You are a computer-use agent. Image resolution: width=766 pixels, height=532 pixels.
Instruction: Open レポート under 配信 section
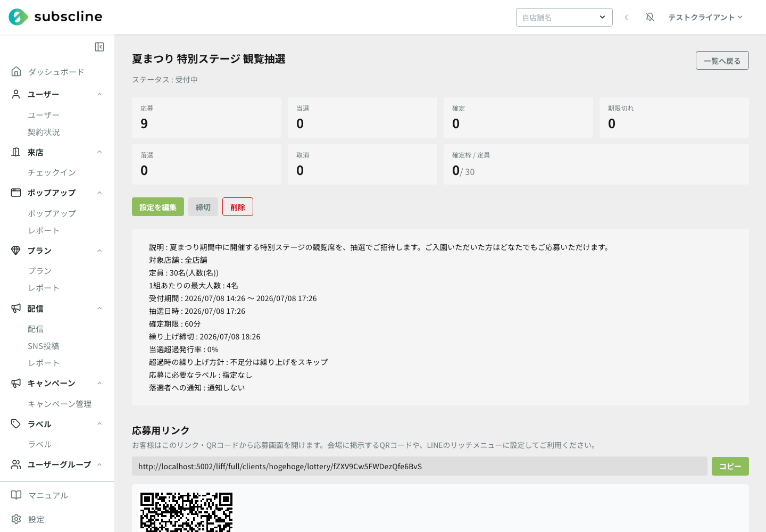point(44,363)
